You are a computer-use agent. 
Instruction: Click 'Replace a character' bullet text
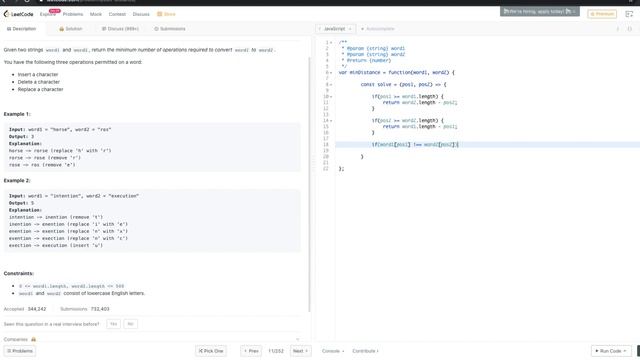pos(40,89)
